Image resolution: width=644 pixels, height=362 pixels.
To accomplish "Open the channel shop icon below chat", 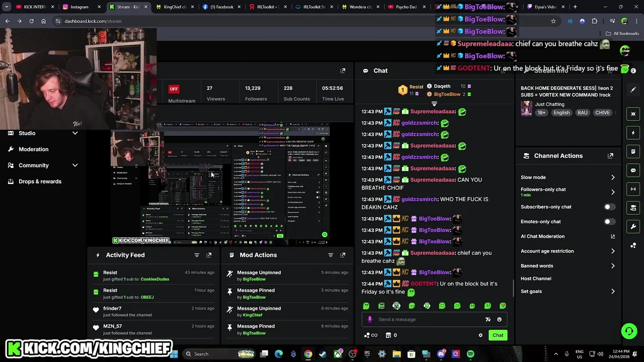I will tap(388, 335).
